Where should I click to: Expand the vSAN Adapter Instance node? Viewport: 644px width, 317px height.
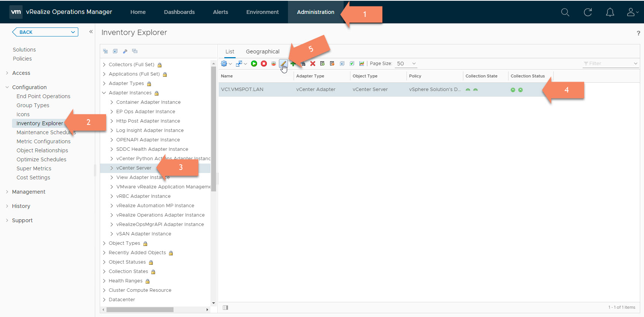[x=112, y=234]
